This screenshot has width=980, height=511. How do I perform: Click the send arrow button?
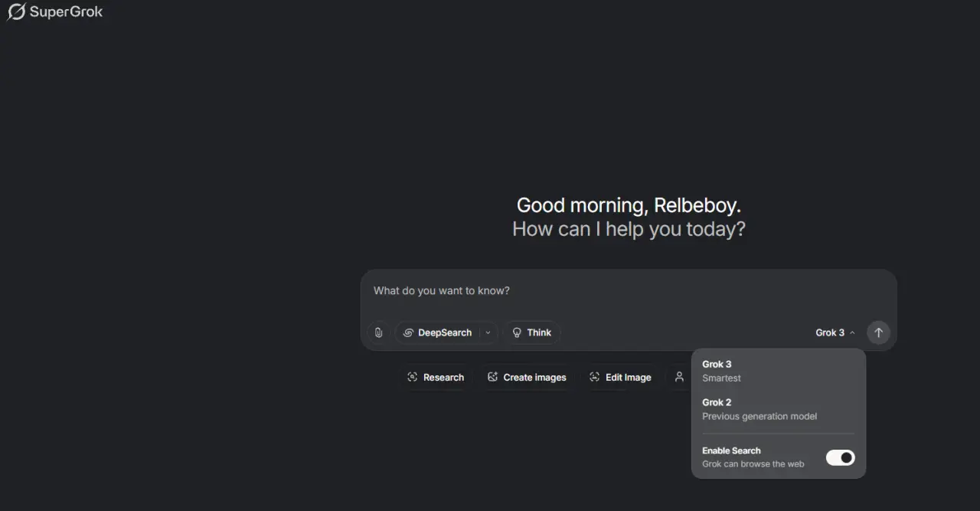click(x=878, y=332)
